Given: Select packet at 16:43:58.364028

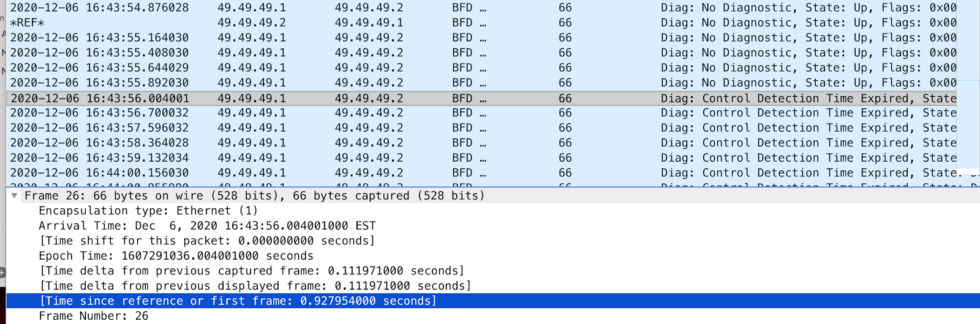Looking at the screenshot, I should click(481, 143).
